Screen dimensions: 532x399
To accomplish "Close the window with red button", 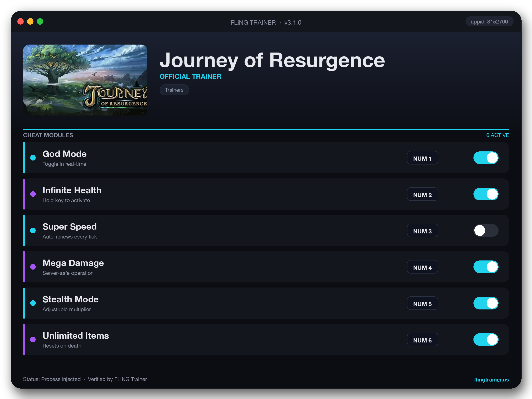I will [x=20, y=22].
